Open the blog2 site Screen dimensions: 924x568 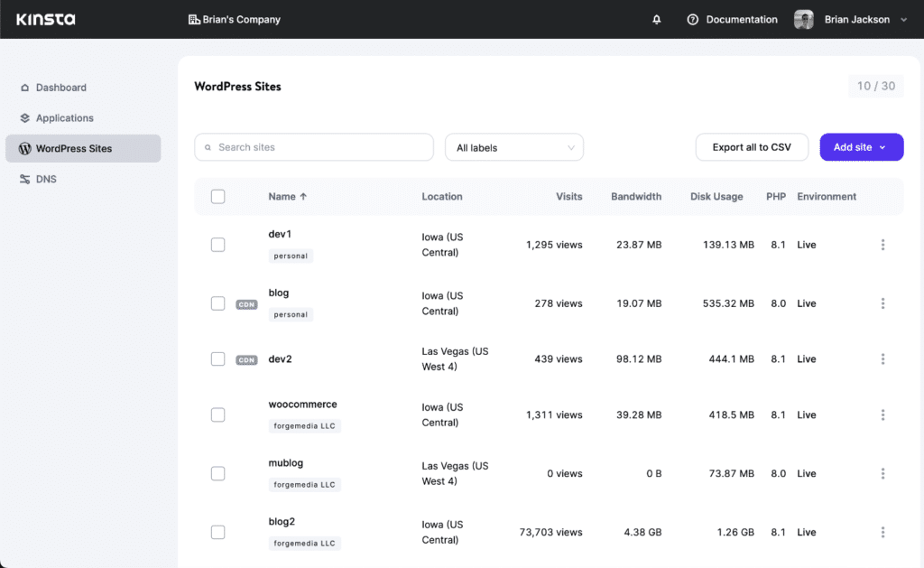click(282, 522)
